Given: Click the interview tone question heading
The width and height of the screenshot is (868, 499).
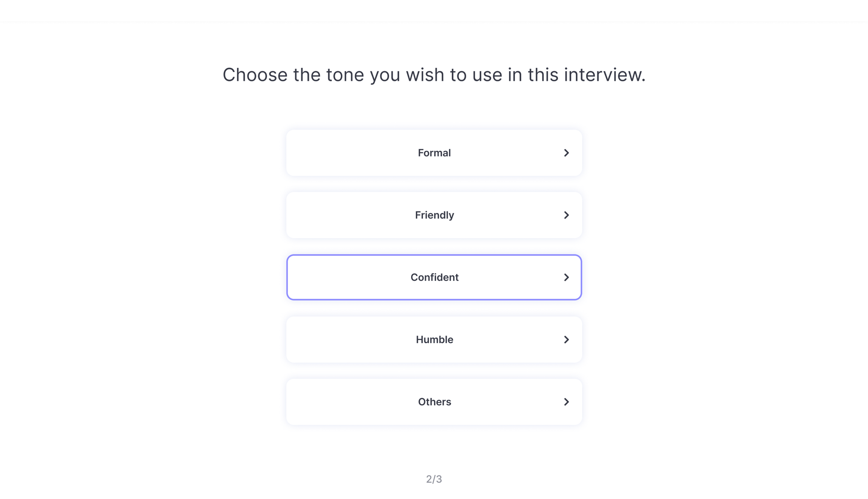Looking at the screenshot, I should 434,75.
